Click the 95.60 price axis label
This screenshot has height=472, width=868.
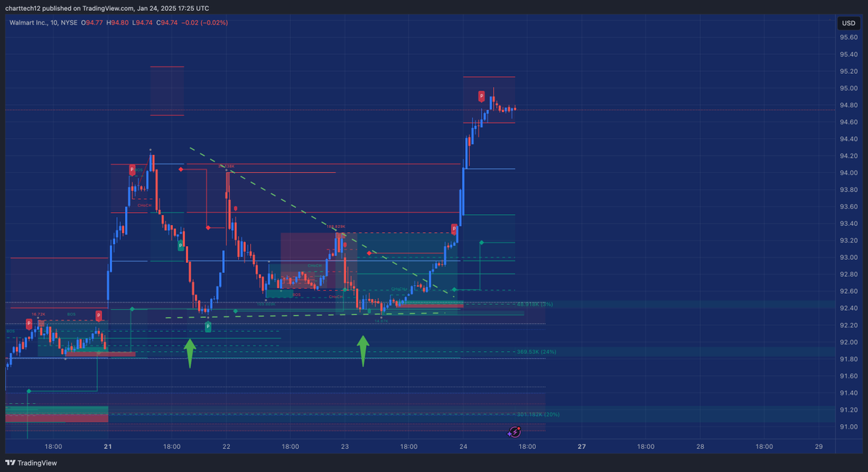[848, 38]
